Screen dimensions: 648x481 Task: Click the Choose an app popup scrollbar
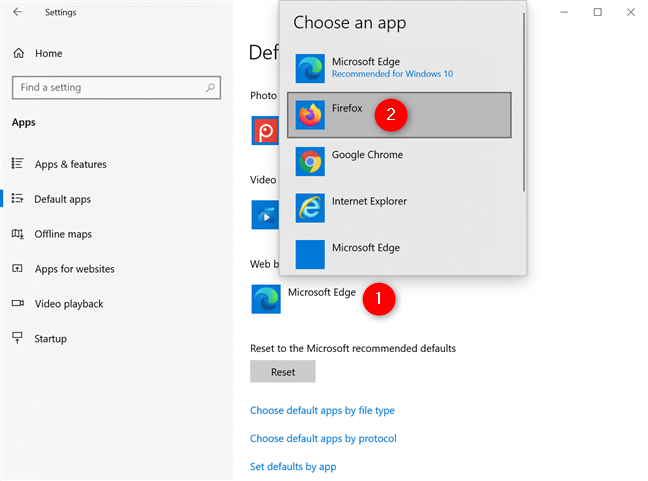(x=524, y=102)
